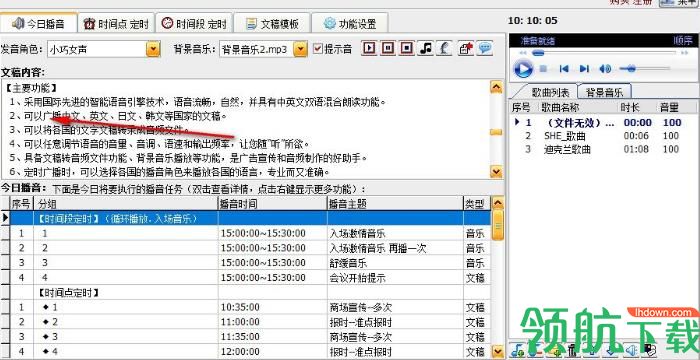
Task: Click the alarm icon on 时间点 定时 tab
Action: (90, 23)
